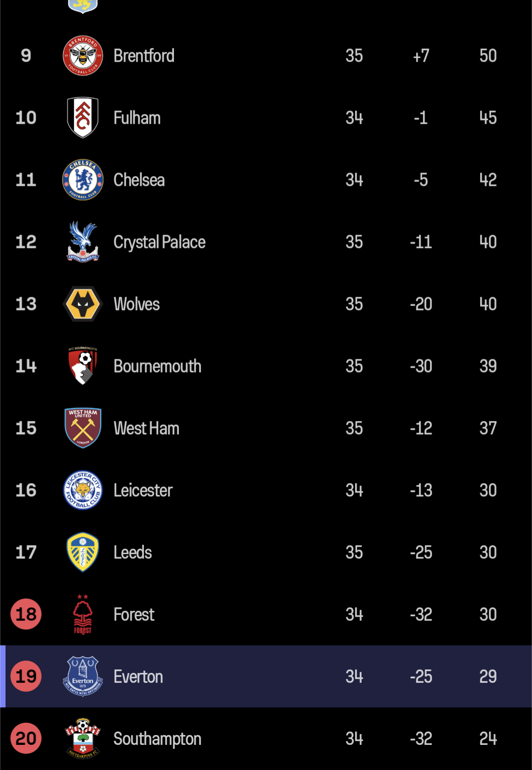This screenshot has width=532, height=770.
Task: Tap the Fulham club badge
Action: click(83, 118)
